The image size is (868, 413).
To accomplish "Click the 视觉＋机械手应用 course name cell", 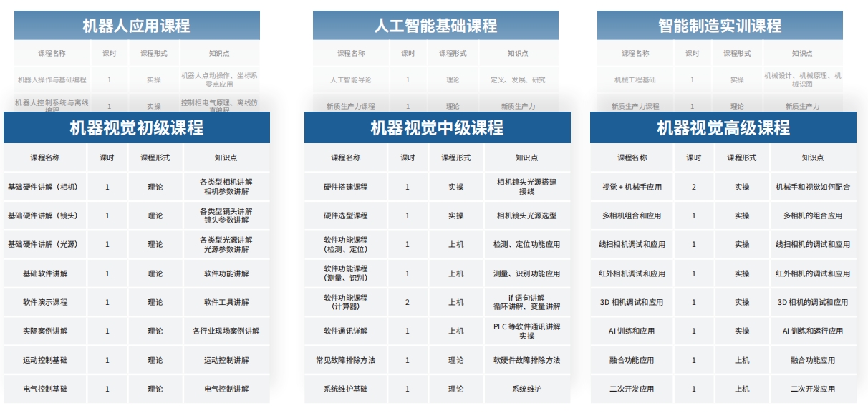I will point(632,187).
